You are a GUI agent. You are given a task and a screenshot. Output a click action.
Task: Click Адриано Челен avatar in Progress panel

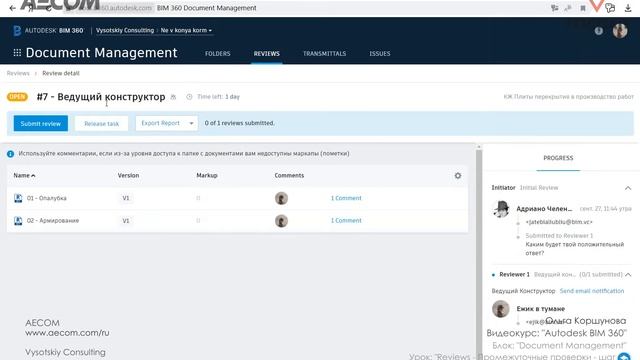(x=501, y=209)
